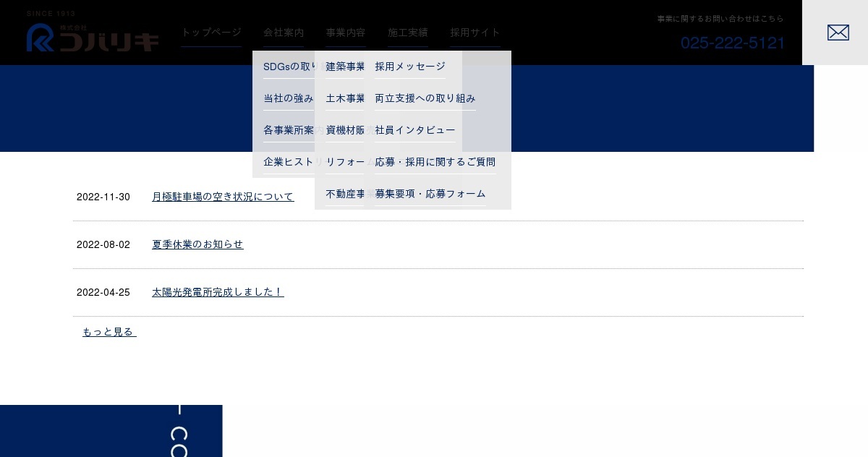Select SDGsの取り組み from the submenu
The height and width of the screenshot is (457, 868).
290,67
